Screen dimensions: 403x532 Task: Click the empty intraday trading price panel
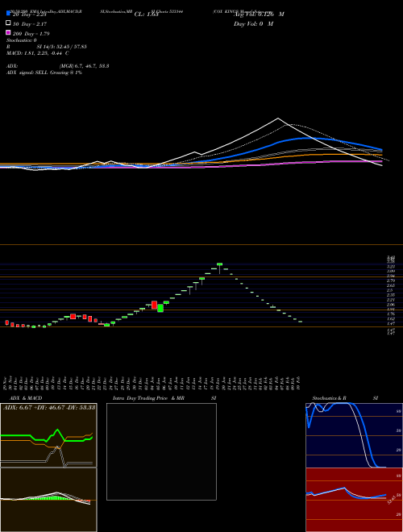(x=161, y=451)
